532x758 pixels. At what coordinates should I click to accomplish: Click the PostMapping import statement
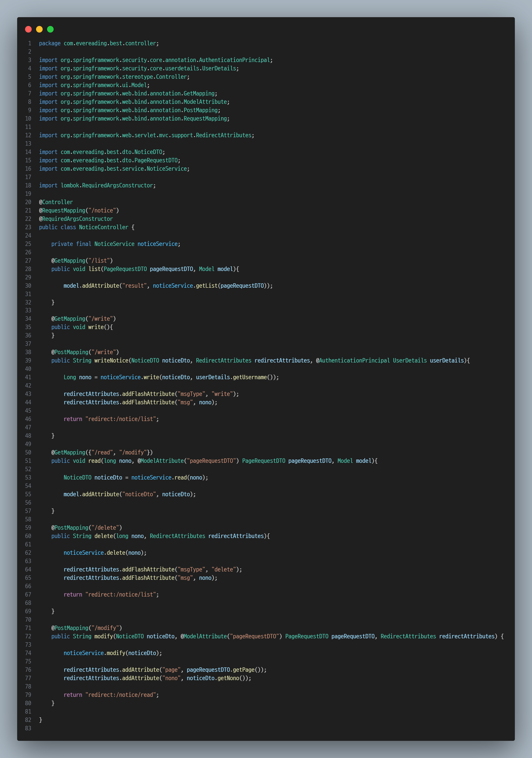click(130, 110)
